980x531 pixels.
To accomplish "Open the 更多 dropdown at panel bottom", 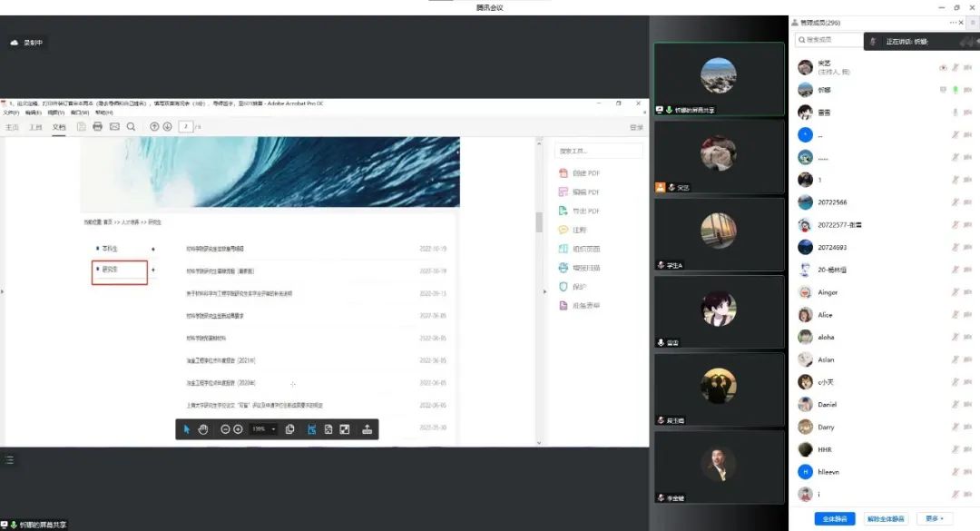I will point(934,518).
